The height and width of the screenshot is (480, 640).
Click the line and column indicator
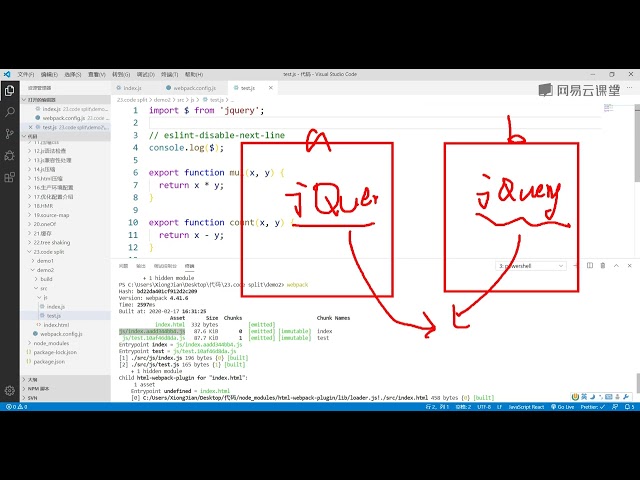(437, 407)
